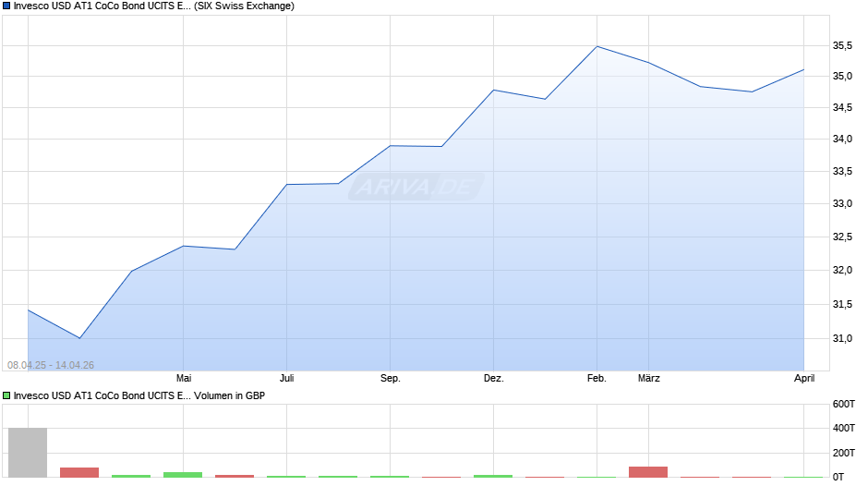Click the chart title 'Invesco USD AT1 CoCo Bond UCITS E... (SIX Swiss Exchange)'

coord(154,6)
